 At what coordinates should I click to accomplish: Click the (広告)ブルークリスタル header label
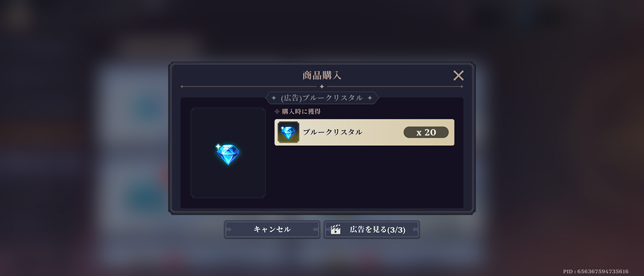coord(321,98)
